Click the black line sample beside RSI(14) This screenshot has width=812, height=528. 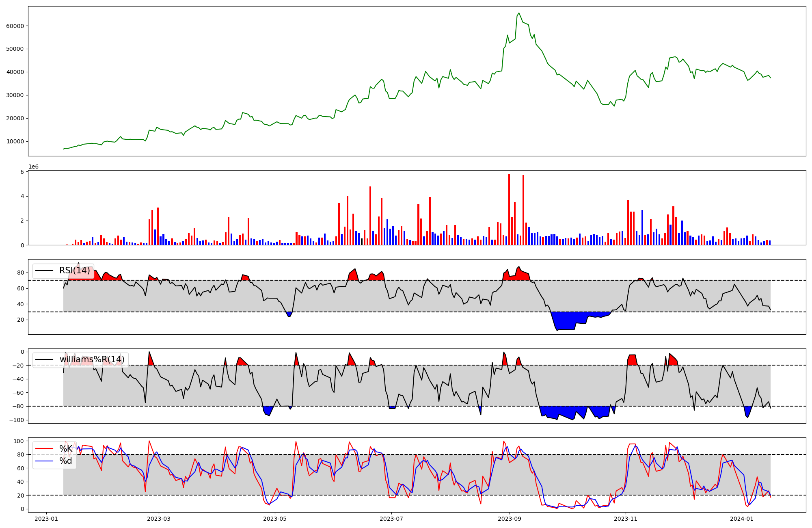[44, 270]
